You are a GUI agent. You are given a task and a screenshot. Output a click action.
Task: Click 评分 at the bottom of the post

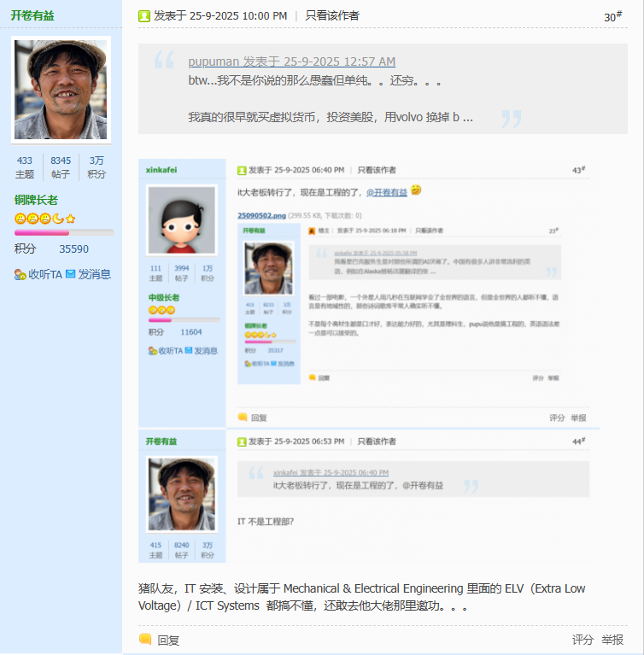click(x=583, y=640)
